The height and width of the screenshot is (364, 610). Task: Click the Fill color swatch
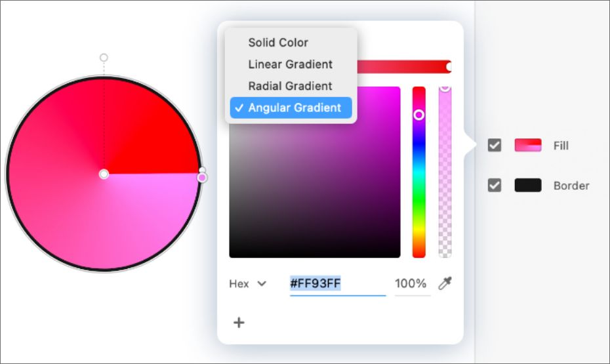click(528, 145)
